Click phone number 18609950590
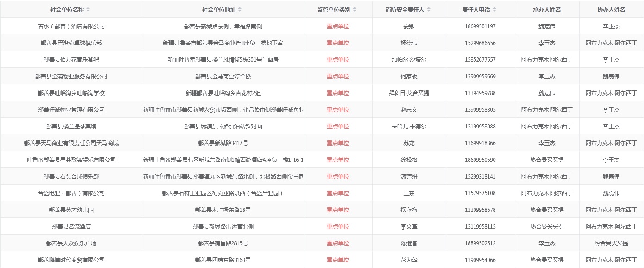644x268 pixels. [480, 160]
